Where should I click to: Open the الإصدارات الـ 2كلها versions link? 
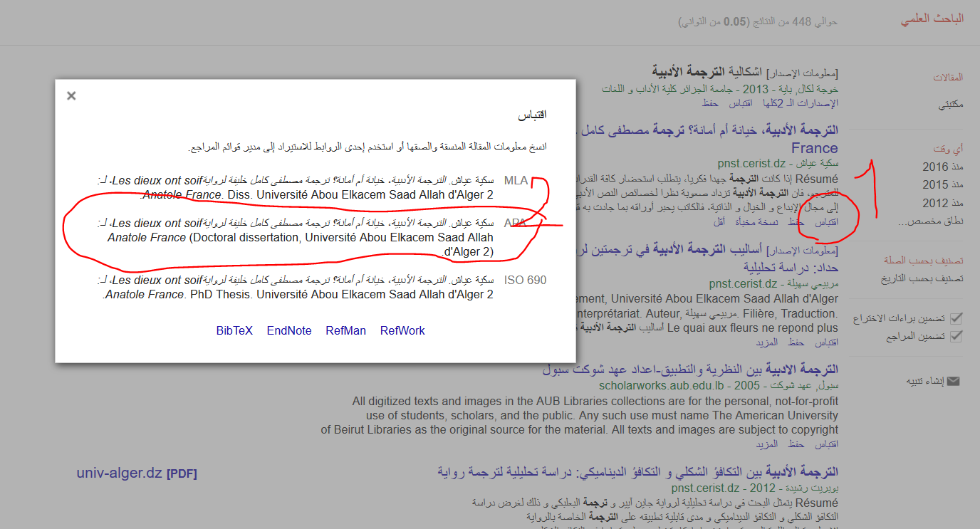pyautogui.click(x=801, y=103)
